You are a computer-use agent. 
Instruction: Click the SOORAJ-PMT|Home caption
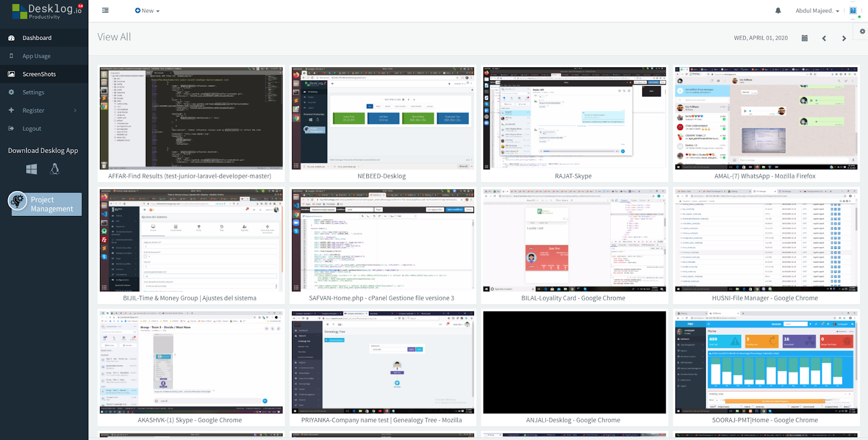tap(765, 420)
